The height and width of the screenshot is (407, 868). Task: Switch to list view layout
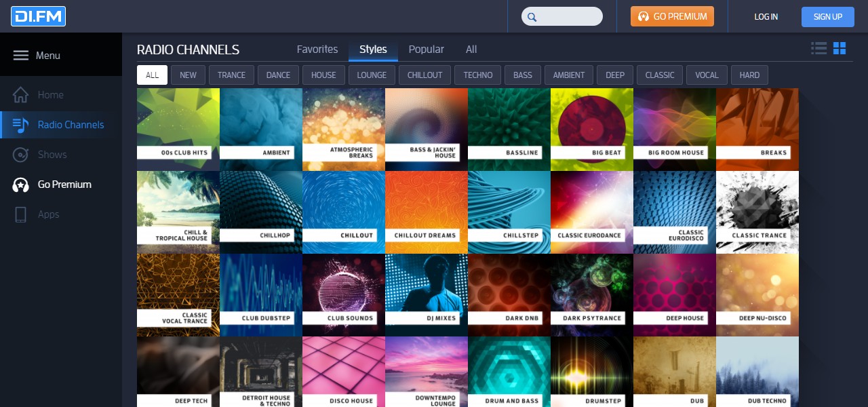[x=819, y=48]
